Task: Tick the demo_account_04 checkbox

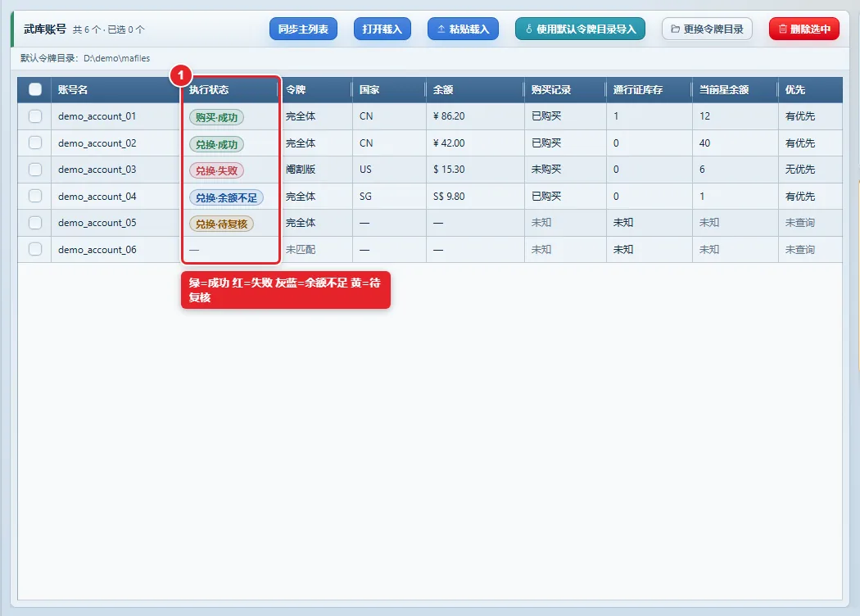Action: (35, 197)
